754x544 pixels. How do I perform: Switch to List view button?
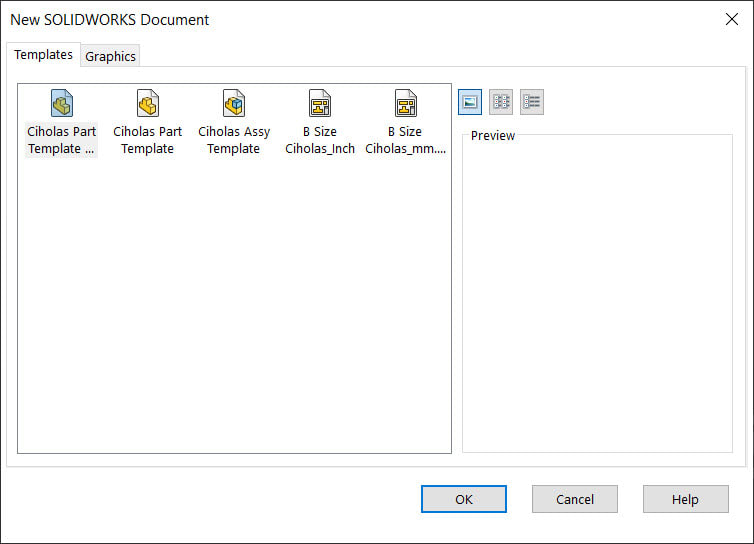coord(501,102)
